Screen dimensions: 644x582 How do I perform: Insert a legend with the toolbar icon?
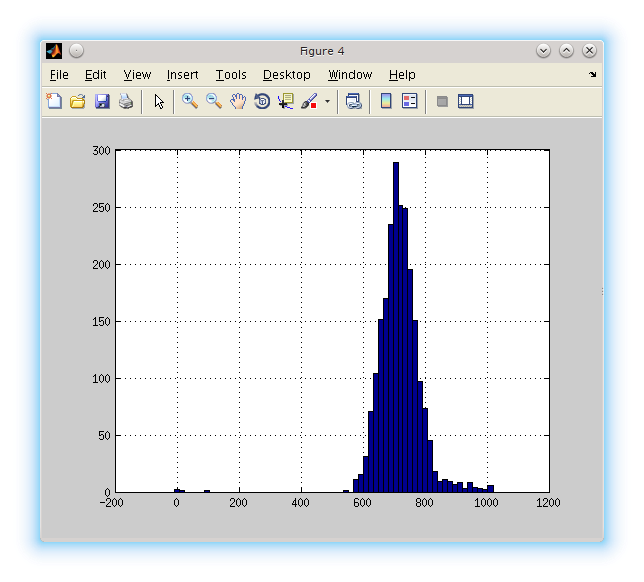(409, 101)
